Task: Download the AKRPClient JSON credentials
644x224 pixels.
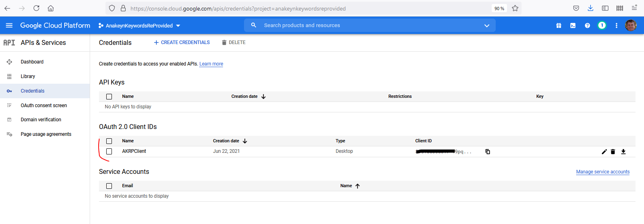Action: [623, 152]
